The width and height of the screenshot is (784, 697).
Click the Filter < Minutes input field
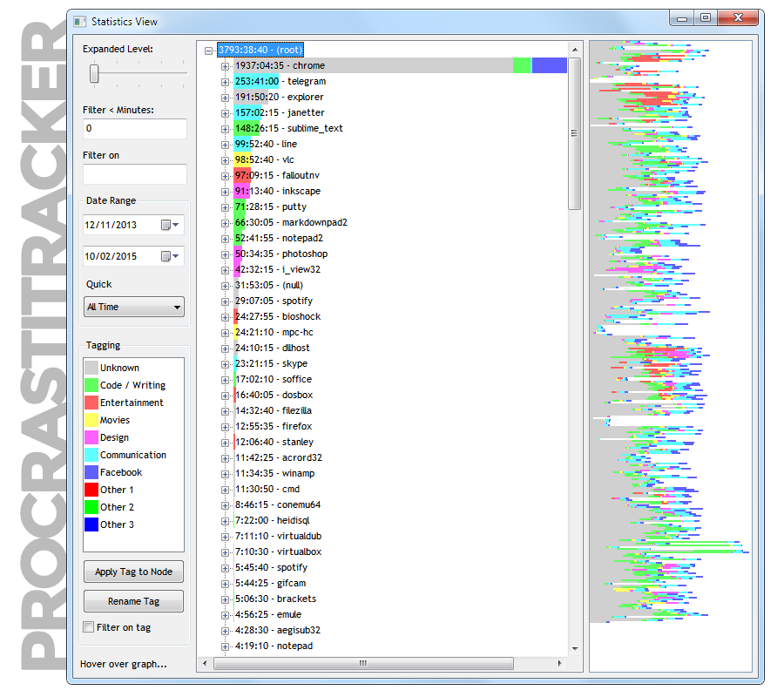[x=135, y=128]
